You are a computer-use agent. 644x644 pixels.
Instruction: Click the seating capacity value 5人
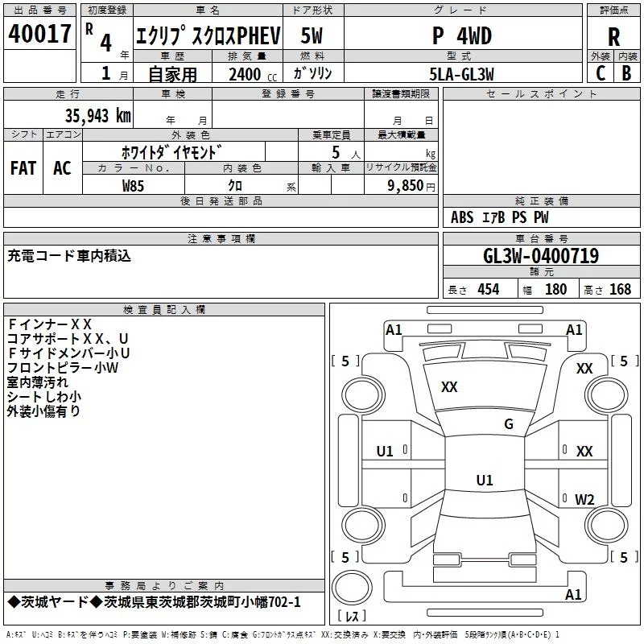[345, 152]
